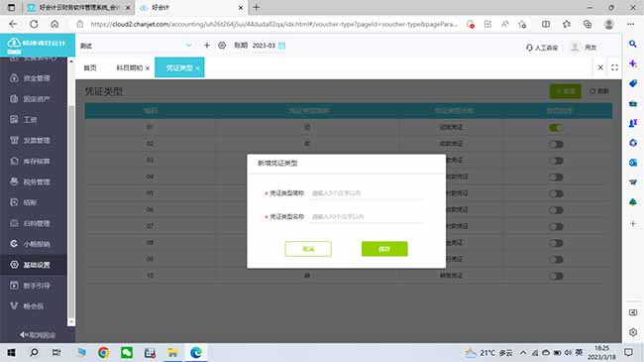Open the 库存核算 sidebar item
Image resolution: width=644 pixels, height=362 pixels.
pyautogui.click(x=34, y=161)
